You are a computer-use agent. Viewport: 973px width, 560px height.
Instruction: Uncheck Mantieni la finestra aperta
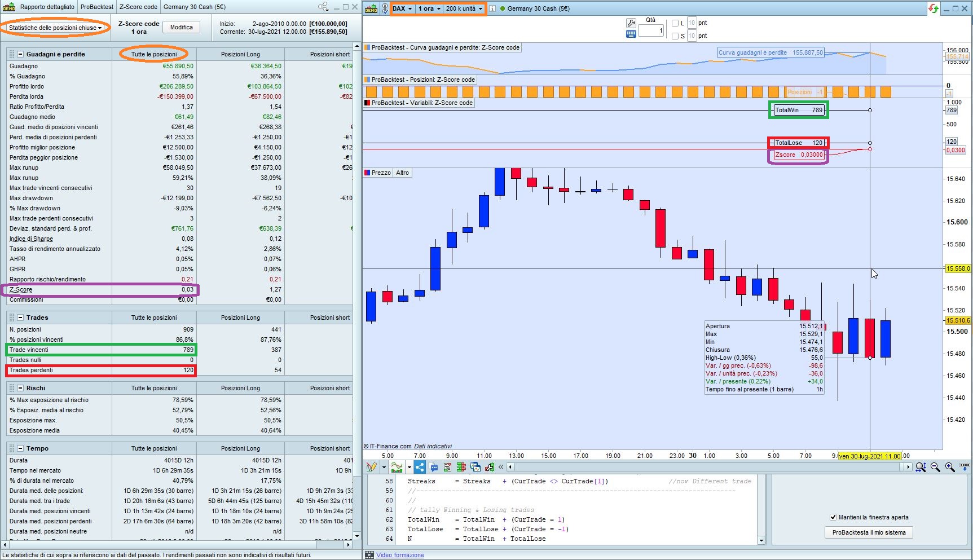pos(833,517)
